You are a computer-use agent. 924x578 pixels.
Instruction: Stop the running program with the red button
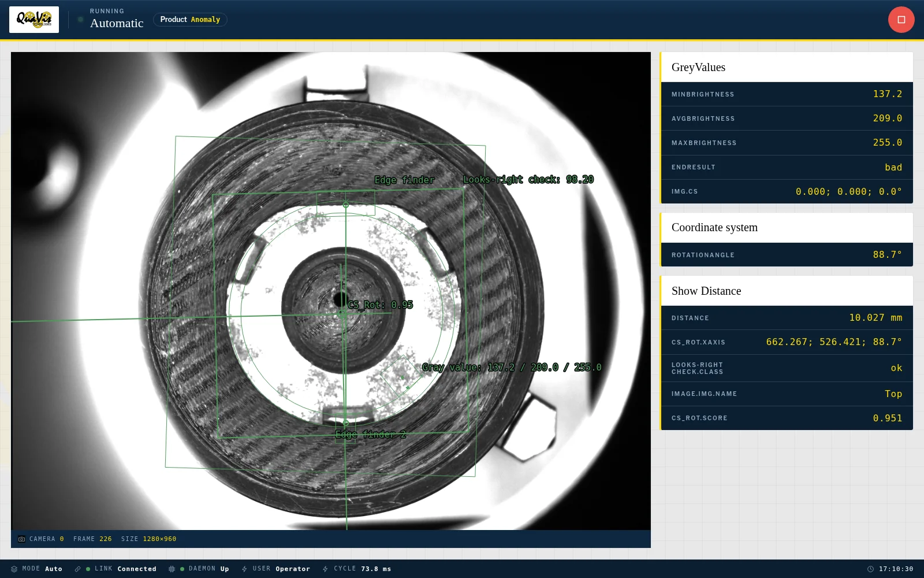pyautogui.click(x=901, y=20)
